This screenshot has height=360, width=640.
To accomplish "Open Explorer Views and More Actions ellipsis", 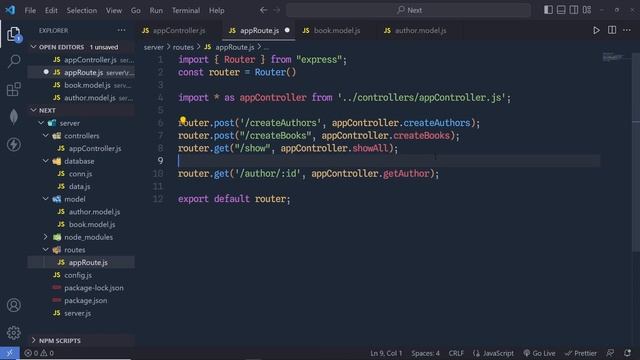I will tap(122, 30).
